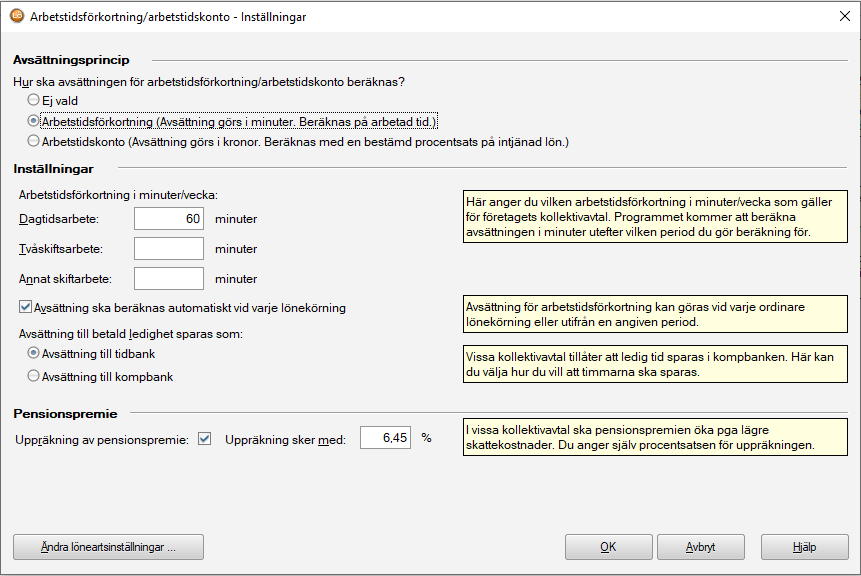Choose the Arbetstidsförkortning radio option
Viewport: 861px width, 576px height.
point(34,121)
